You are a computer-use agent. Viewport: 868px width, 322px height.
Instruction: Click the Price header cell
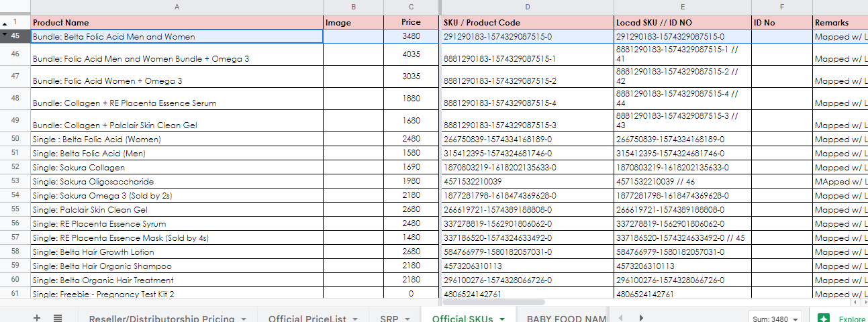click(411, 22)
